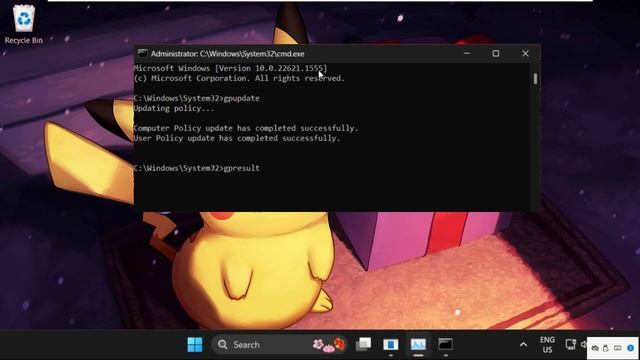
Task: Open the Windows Start menu
Action: click(195, 344)
